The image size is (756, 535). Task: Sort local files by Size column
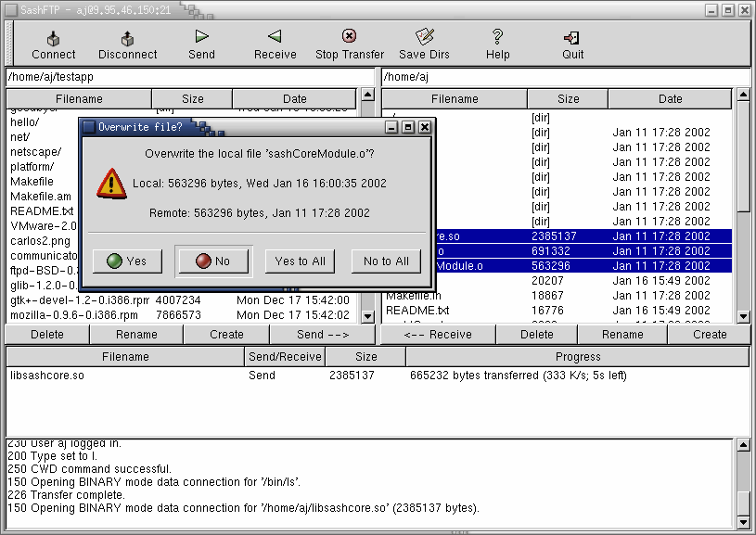pos(192,99)
